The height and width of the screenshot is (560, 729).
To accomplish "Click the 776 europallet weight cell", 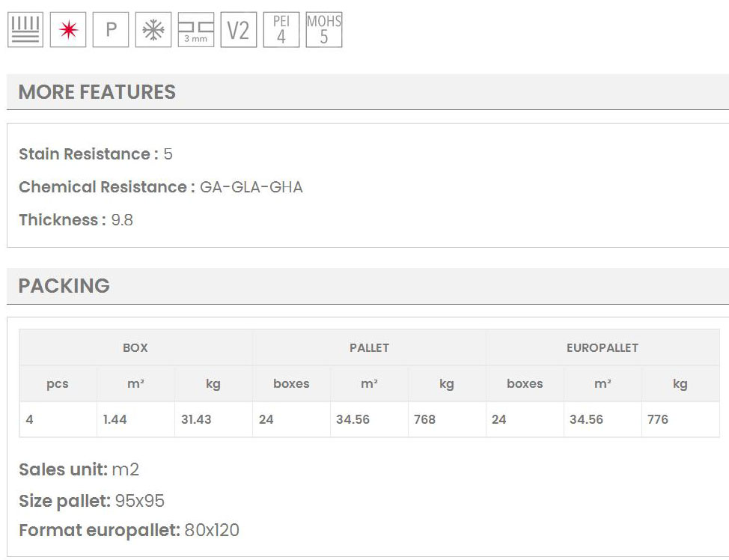I will point(658,419).
